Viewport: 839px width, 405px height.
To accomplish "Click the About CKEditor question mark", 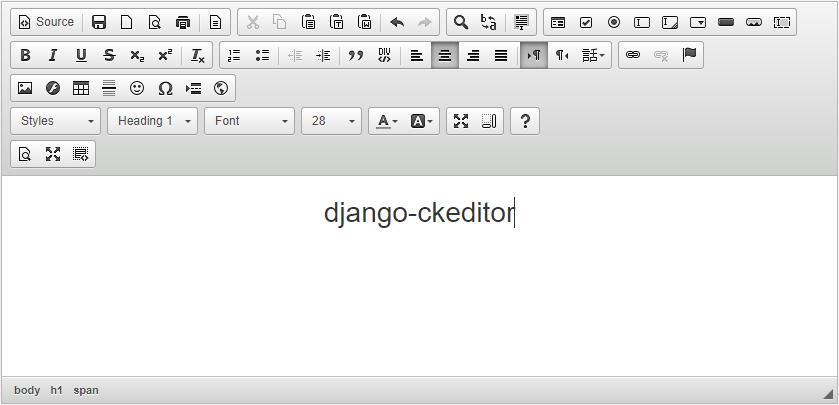I will [525, 121].
